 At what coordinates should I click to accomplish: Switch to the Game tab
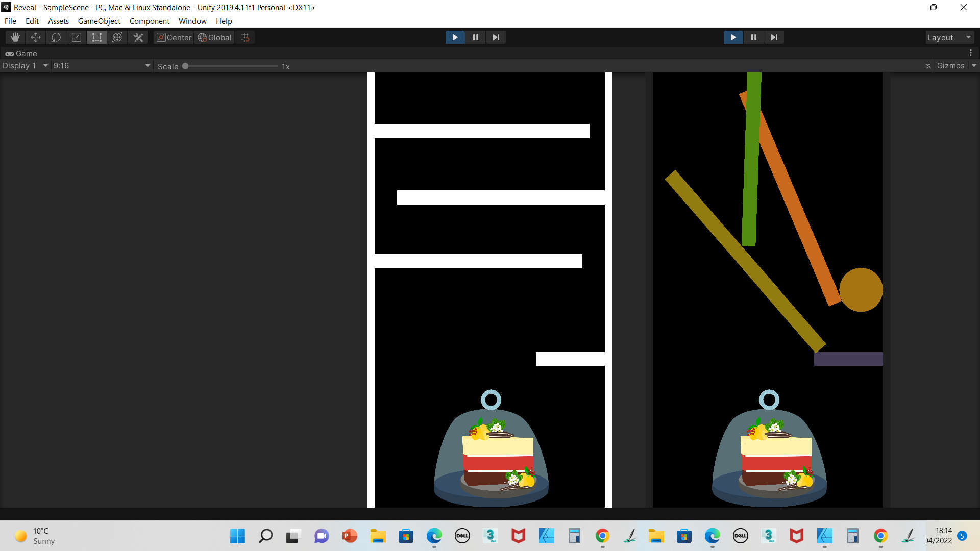tap(21, 53)
